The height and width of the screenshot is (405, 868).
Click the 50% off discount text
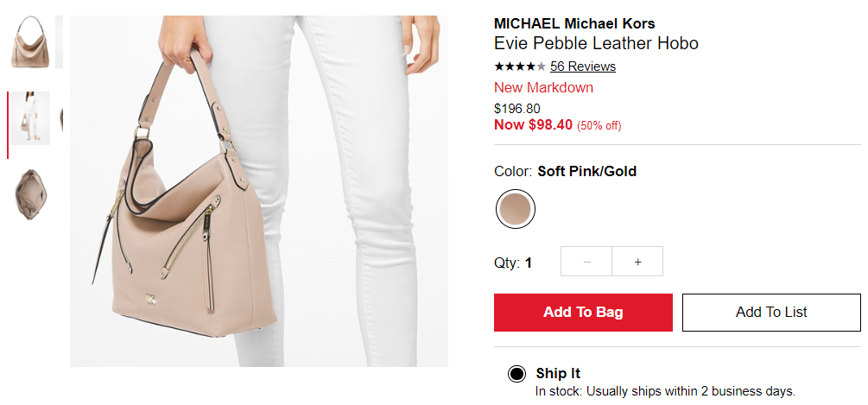tap(599, 126)
